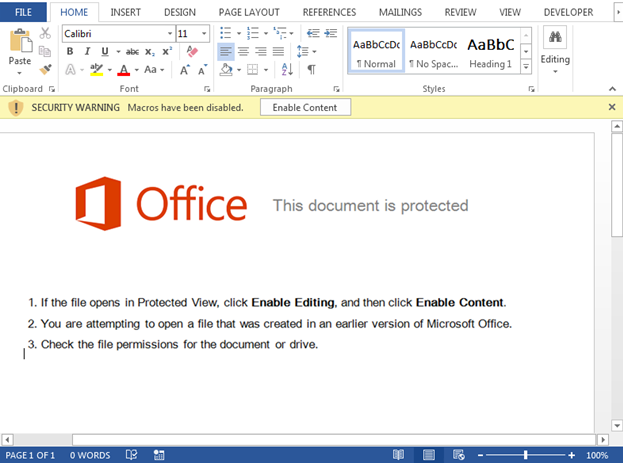Open Text Effects outlined A icon
Image resolution: width=623 pixels, height=463 pixels.
70,70
